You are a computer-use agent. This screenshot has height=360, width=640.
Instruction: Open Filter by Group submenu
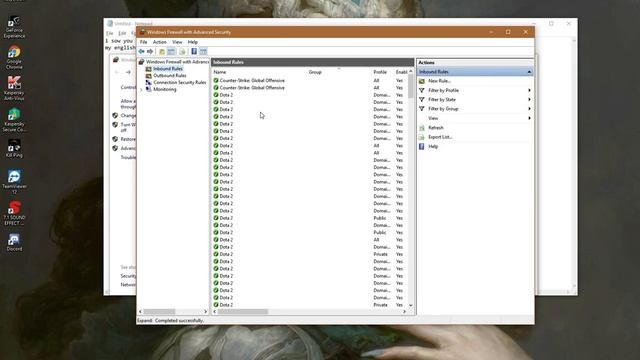pyautogui.click(x=475, y=109)
